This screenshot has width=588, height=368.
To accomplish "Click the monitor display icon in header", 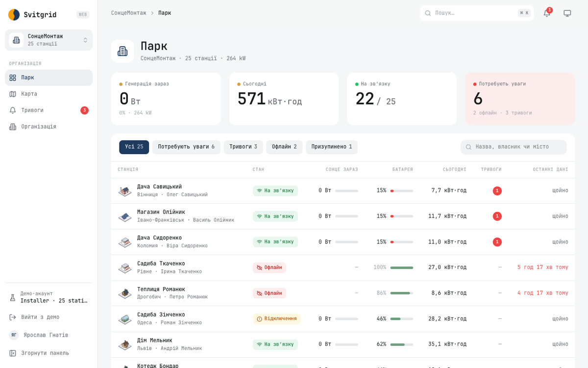I will 567,13.
